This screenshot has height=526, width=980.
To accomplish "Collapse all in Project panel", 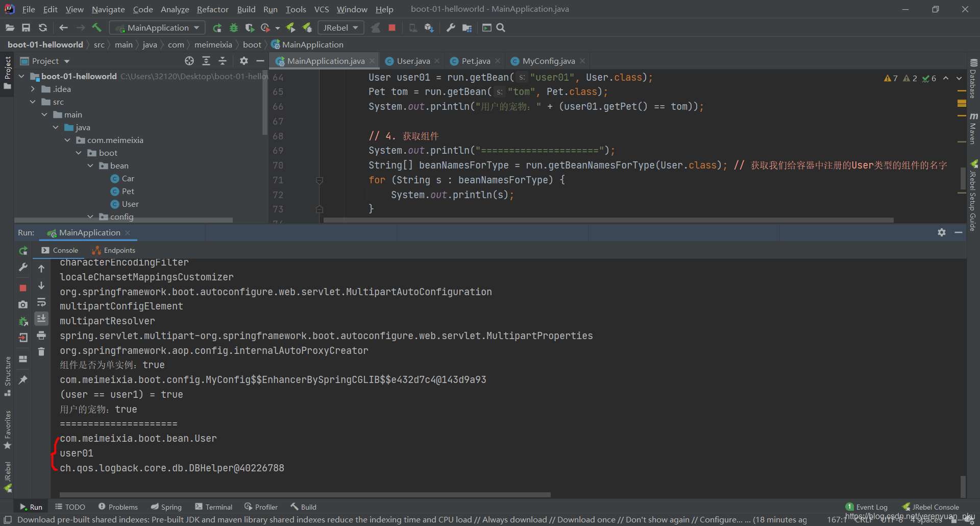I will (223, 61).
